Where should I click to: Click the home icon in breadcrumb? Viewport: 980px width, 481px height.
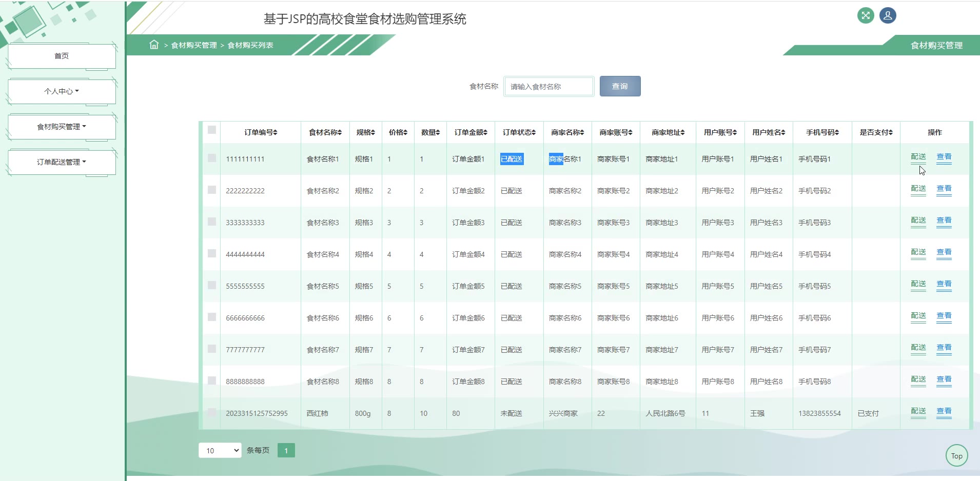pos(154,45)
